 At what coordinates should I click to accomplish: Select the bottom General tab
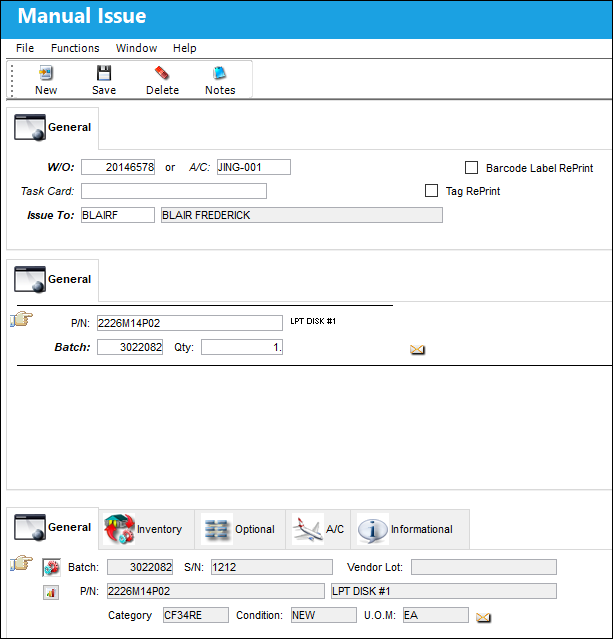[x=53, y=527]
